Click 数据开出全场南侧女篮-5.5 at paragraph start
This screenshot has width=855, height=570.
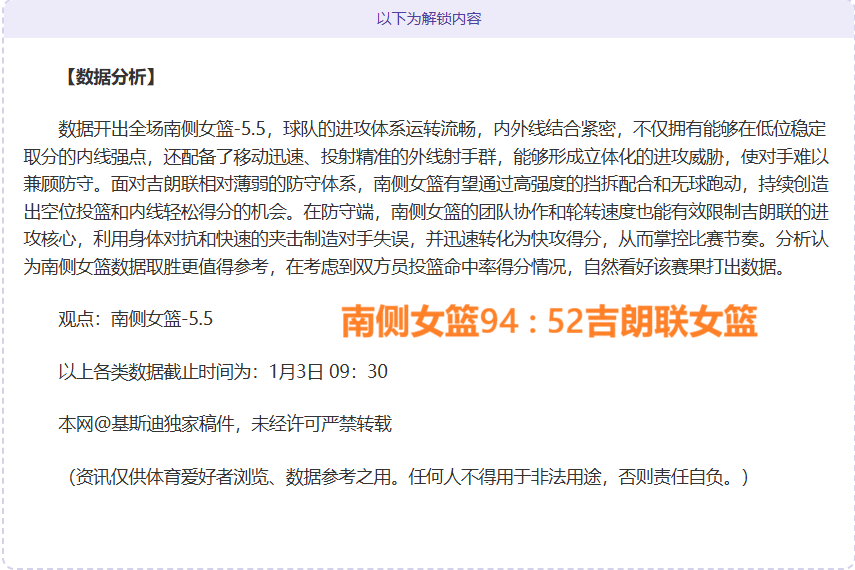165,129
